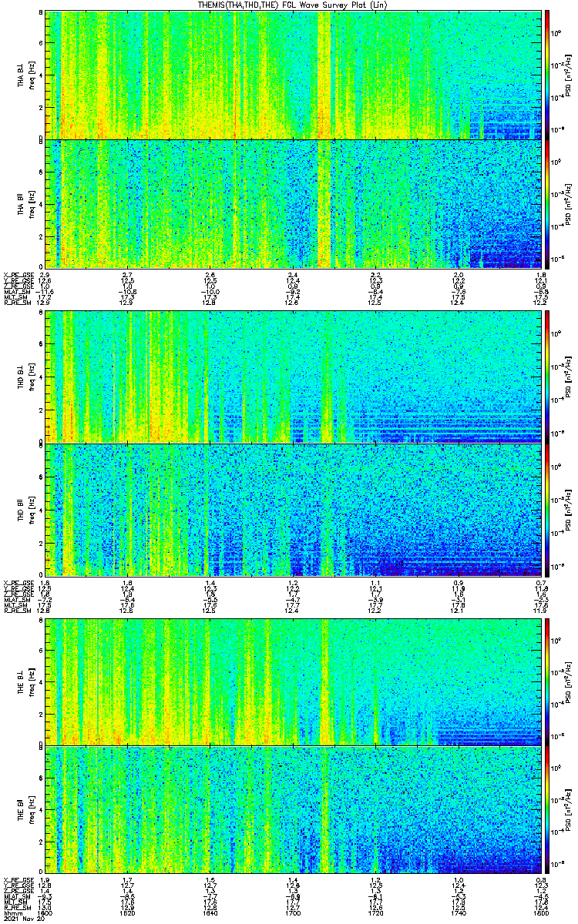578x924 pixels.
Task: Click the THA B-perpendicular freq [Hz] axis label
Action: click(31, 75)
